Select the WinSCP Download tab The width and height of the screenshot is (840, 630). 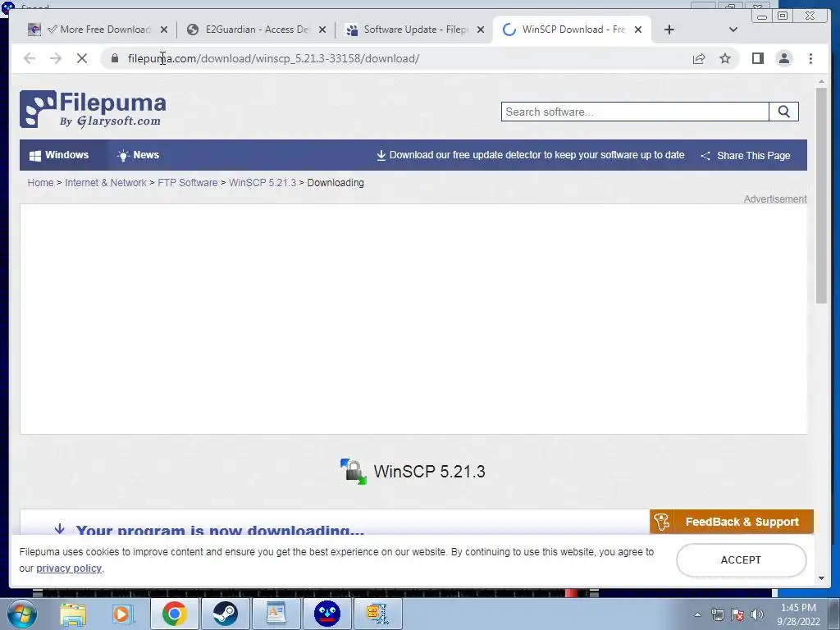572,30
